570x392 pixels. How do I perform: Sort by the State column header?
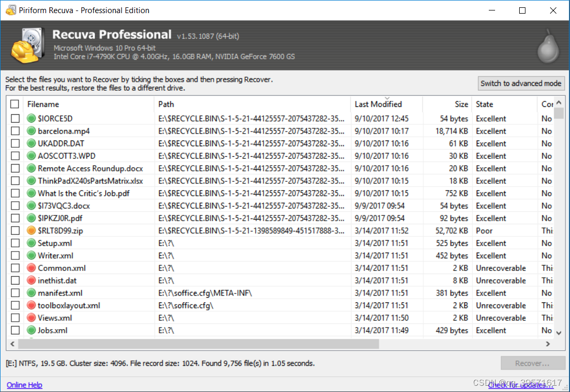pos(505,104)
